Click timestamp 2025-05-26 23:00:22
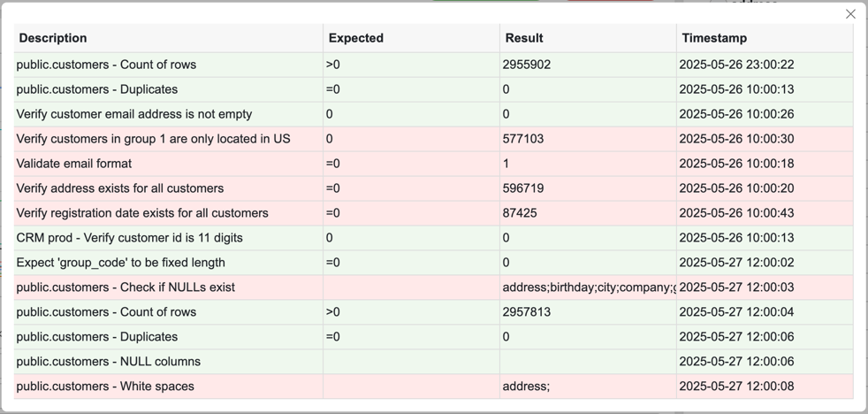This screenshot has height=414, width=868. pos(737,65)
